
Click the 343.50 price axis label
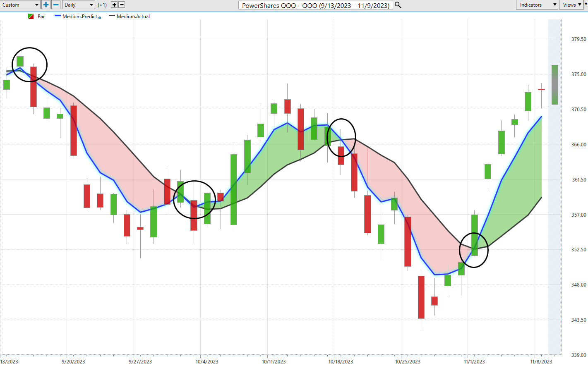click(x=578, y=320)
